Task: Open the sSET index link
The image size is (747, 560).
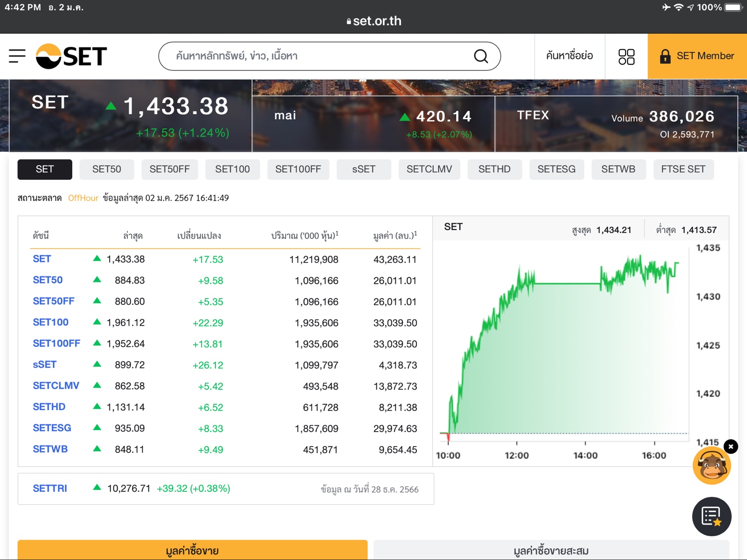Action: coord(45,365)
